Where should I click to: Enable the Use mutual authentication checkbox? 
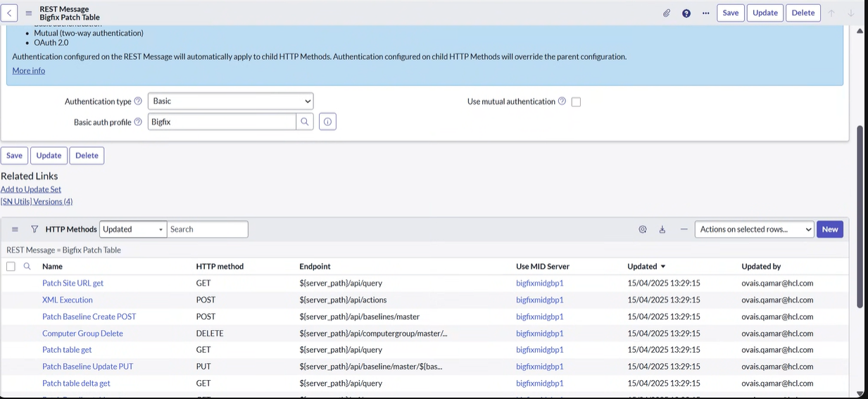[576, 102]
